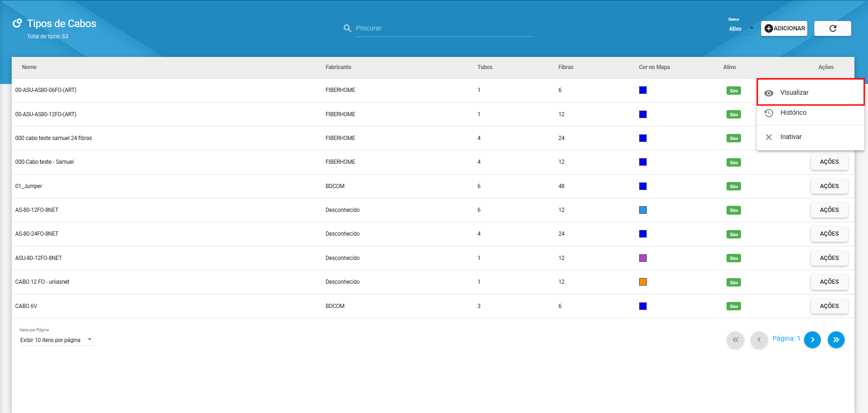
Task: Click the row name 00-ASU-AS80-06FO-(ART)
Action: point(46,90)
